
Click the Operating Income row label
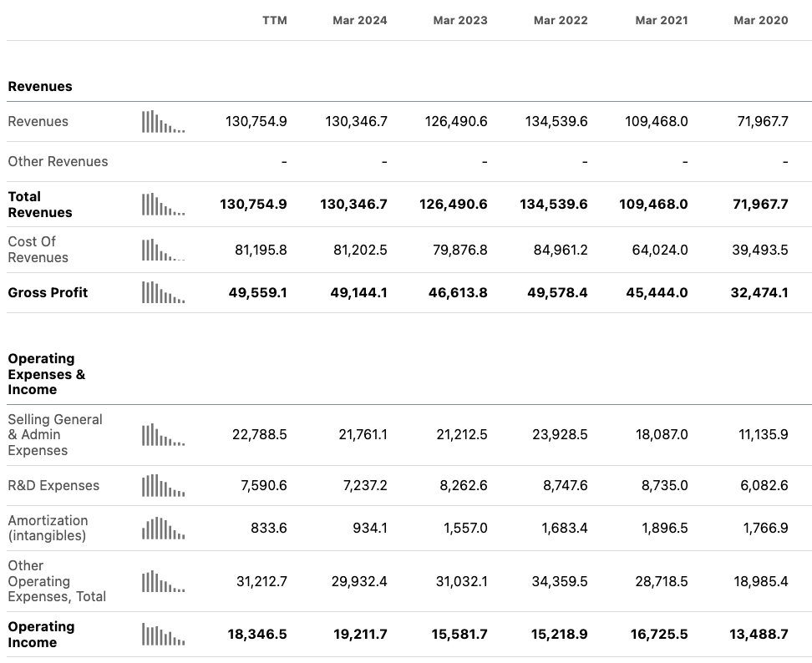tap(41, 635)
